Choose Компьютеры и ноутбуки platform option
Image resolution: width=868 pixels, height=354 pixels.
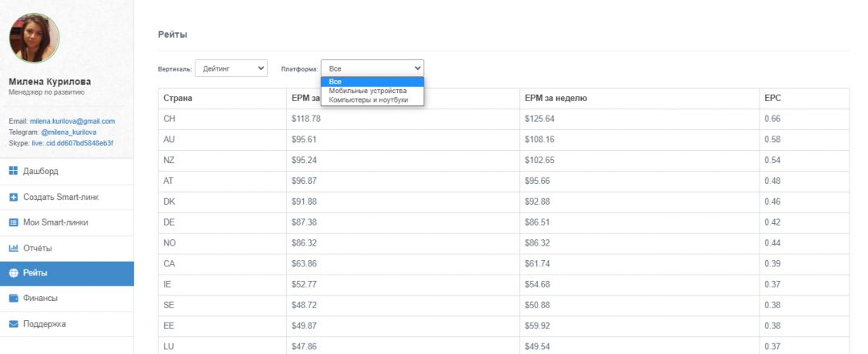(368, 100)
